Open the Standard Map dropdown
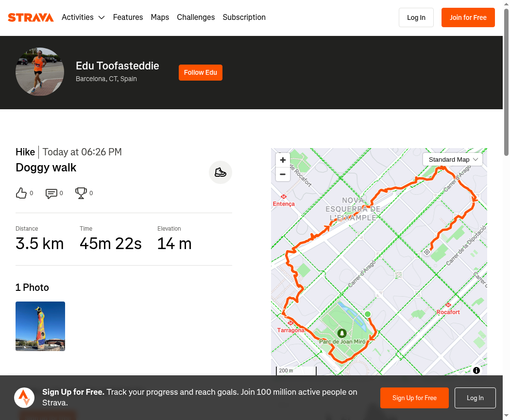This screenshot has width=510, height=420. [x=452, y=159]
